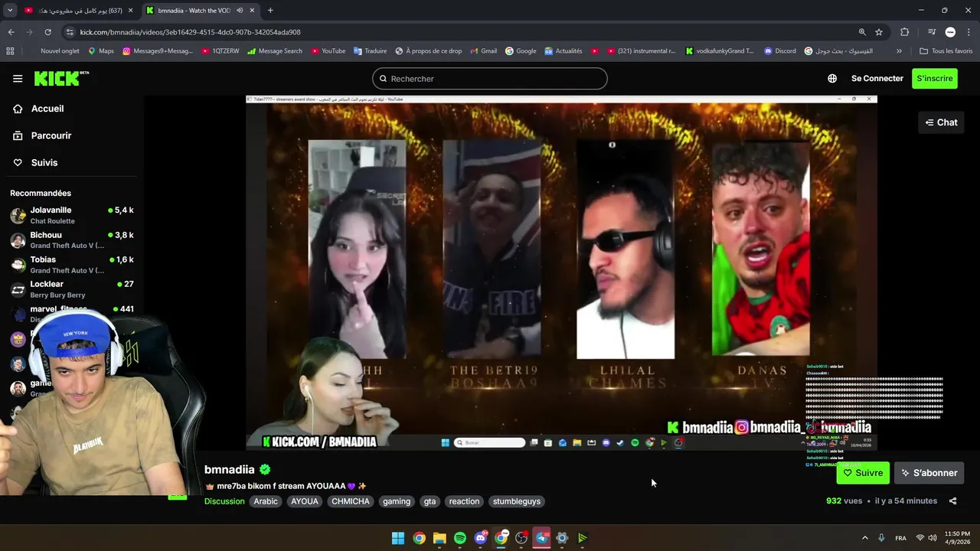
Task: Click the AYOUA tag
Action: (x=304, y=501)
